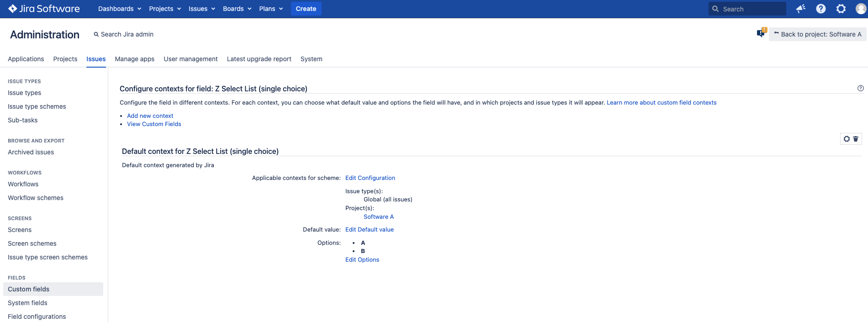868x322 pixels.
Task: Expand the Issues dropdown in top bar
Action: pyautogui.click(x=202, y=9)
